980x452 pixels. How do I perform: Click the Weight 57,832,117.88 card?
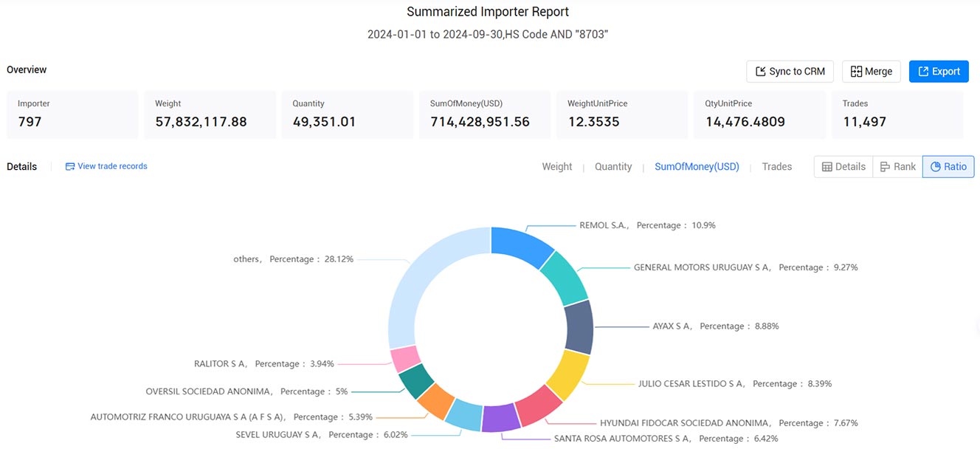click(x=210, y=114)
